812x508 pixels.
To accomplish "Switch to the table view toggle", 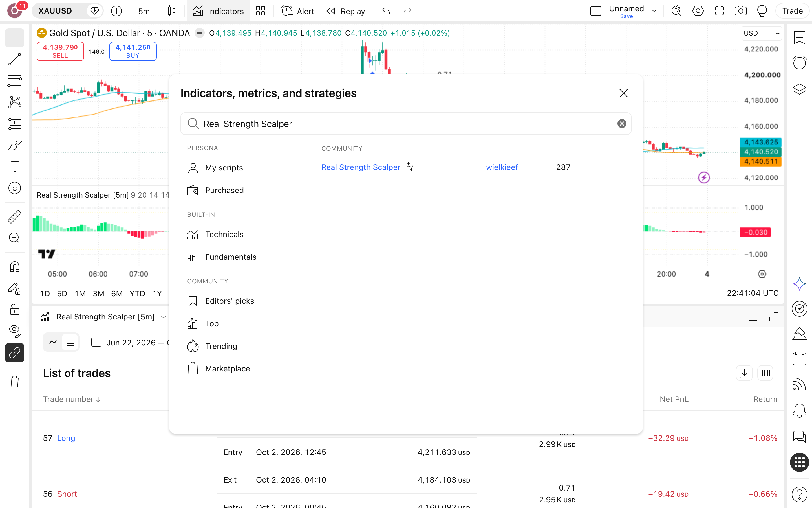I will point(70,342).
